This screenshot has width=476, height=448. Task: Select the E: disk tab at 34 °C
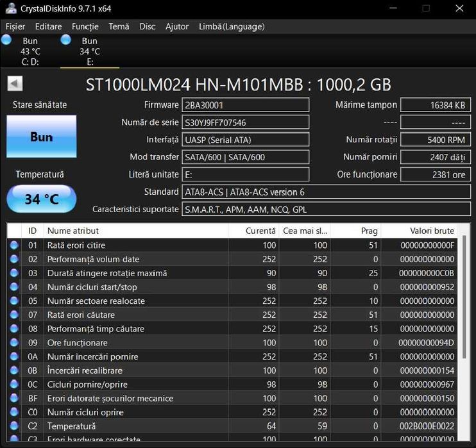coord(90,51)
